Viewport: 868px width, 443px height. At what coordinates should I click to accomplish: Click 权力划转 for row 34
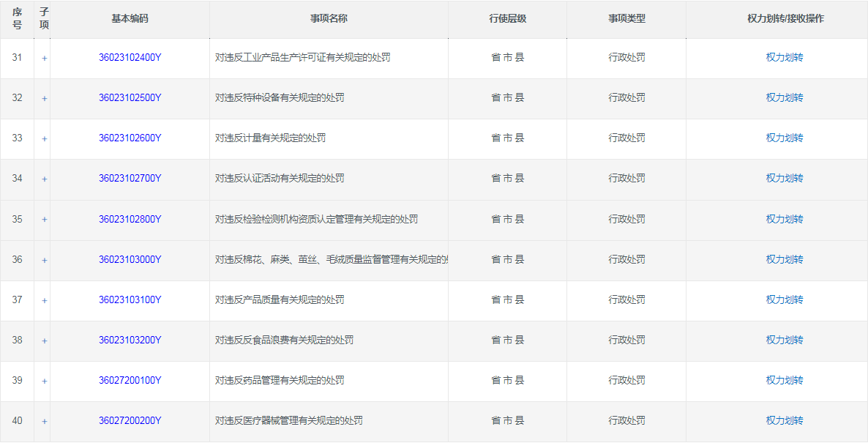784,178
